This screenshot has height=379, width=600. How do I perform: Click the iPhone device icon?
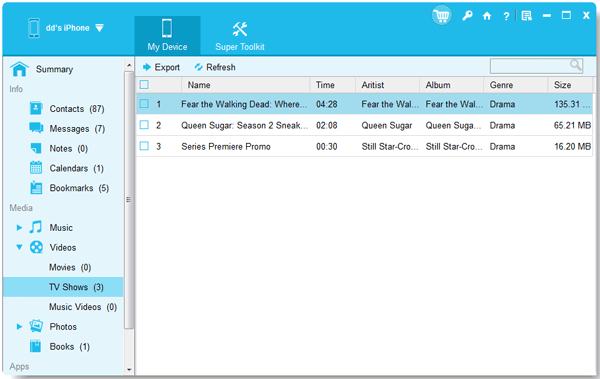pos(34,28)
